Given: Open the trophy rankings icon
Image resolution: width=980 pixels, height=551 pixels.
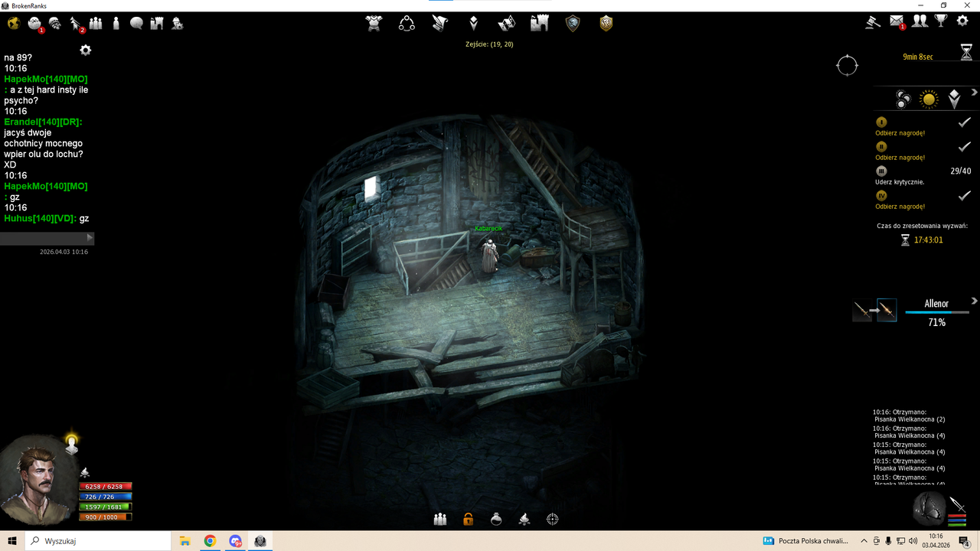Looking at the screenshot, I should click(x=941, y=21).
